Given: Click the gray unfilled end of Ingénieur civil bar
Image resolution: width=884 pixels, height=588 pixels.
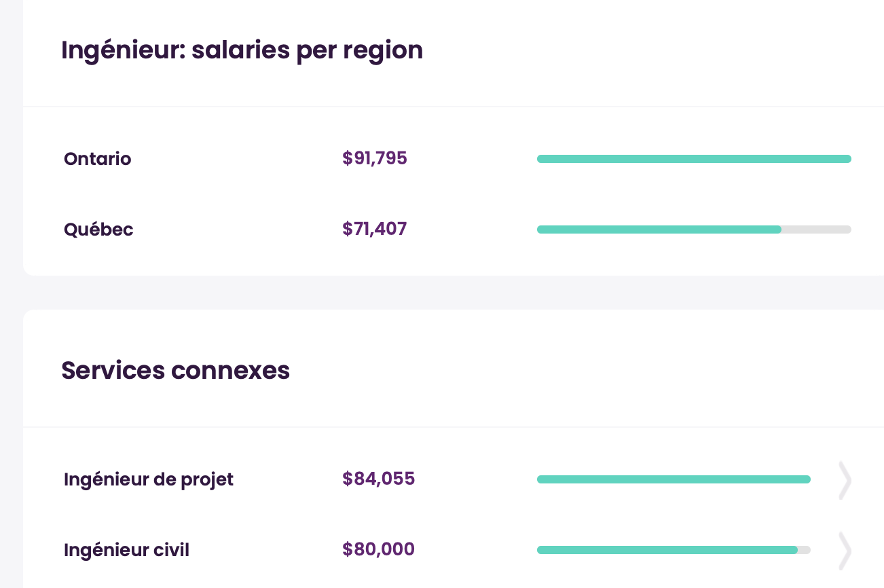Looking at the screenshot, I should point(805,550).
